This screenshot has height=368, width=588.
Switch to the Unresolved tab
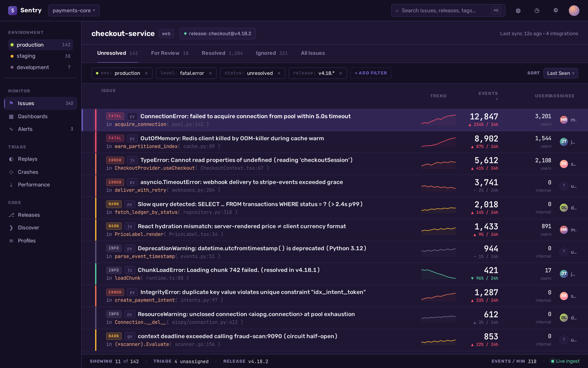pos(117,53)
